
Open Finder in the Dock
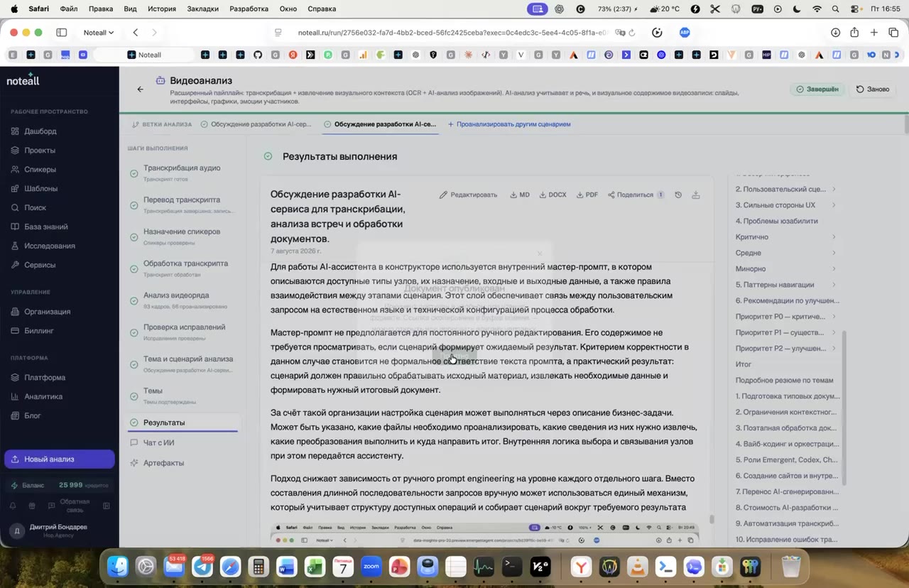(118, 567)
